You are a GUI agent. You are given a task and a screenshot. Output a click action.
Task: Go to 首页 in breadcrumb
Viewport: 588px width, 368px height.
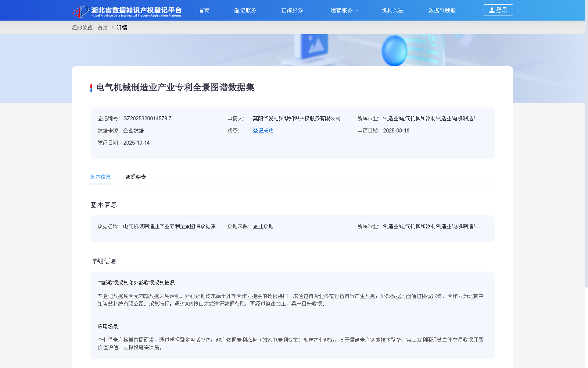click(103, 28)
